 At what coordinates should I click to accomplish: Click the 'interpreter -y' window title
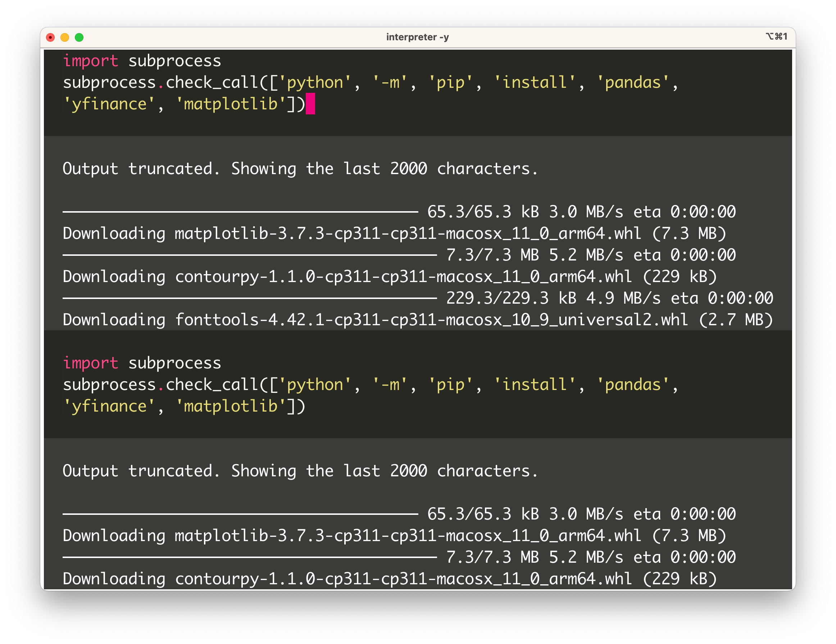pyautogui.click(x=417, y=37)
